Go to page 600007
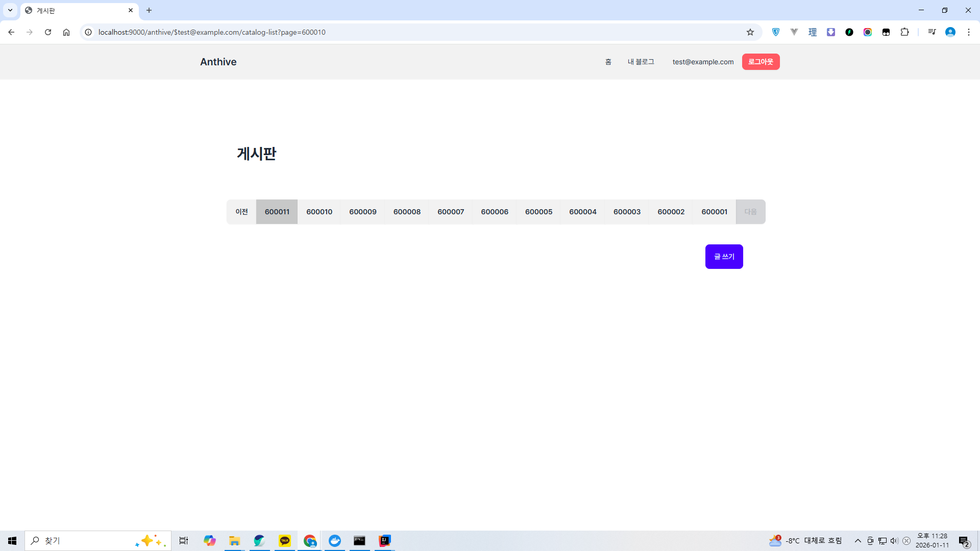 (x=451, y=212)
